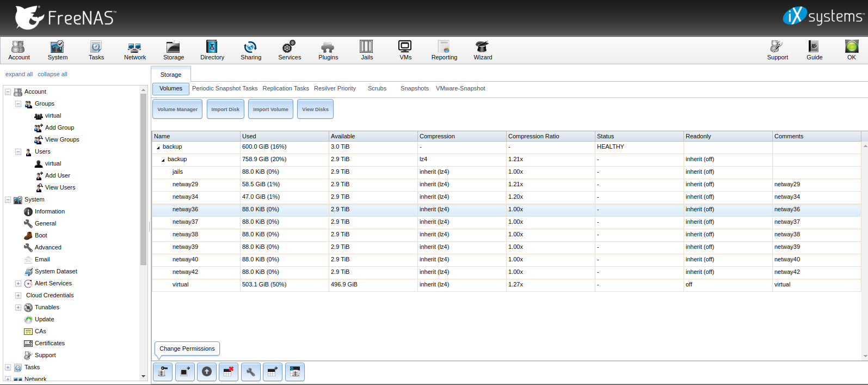Viewport: 868px width, 385px height.
Task: Click the Change Permissions key icon
Action: pos(163,372)
